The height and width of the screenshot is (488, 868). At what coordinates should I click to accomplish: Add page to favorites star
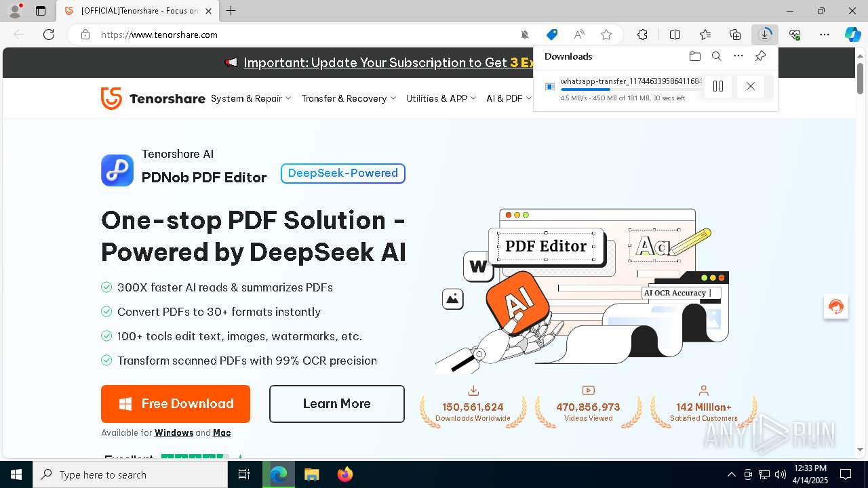click(x=606, y=35)
